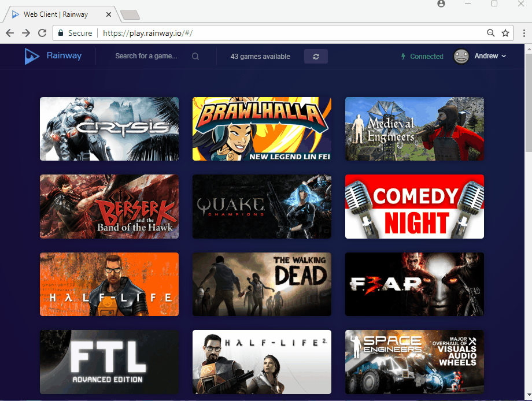Open Berserk and the Band of the Hawk
Viewport: 532px width, 401px height.
point(109,206)
